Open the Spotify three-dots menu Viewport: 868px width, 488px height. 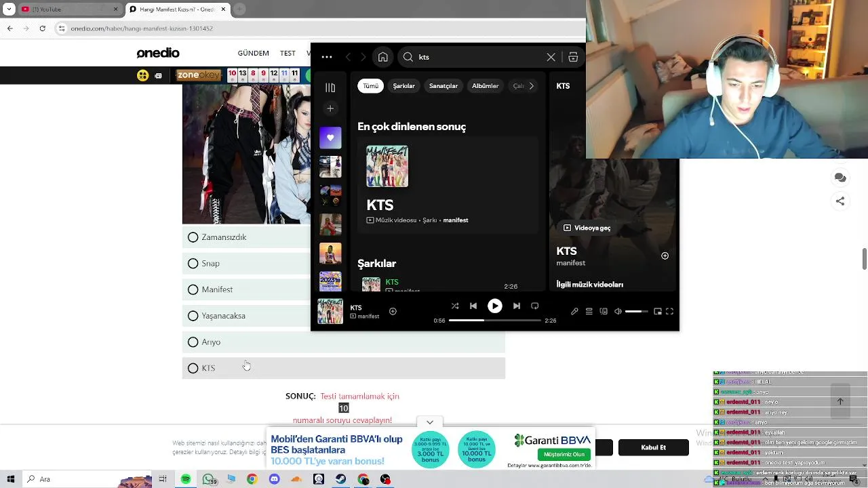click(x=327, y=58)
